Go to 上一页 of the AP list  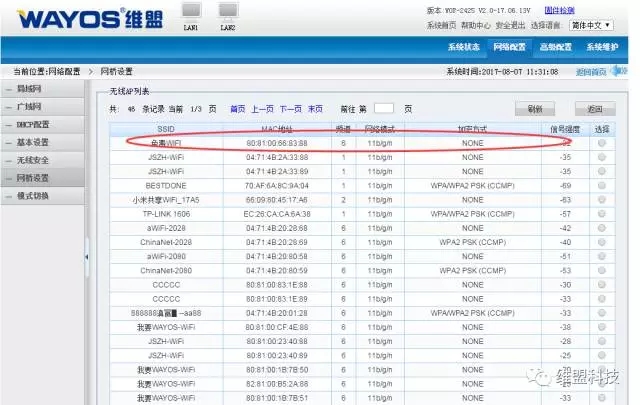point(262,109)
